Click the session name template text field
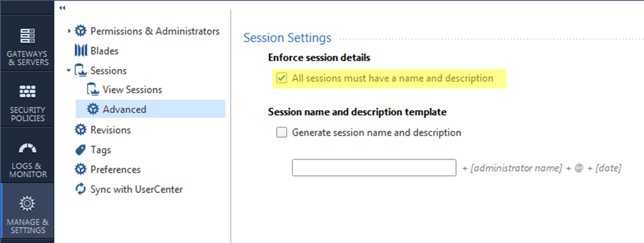Viewport: 644px width, 243px height. tap(374, 168)
